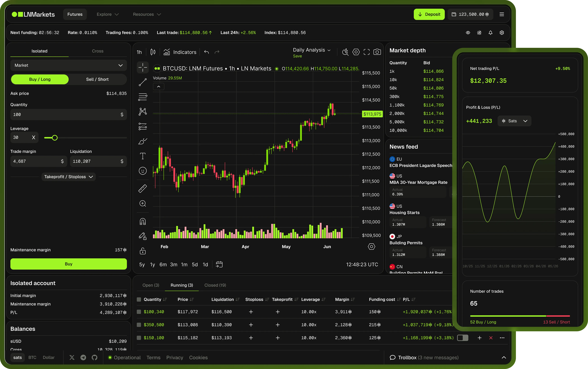
Task: Open the Sats unit dropdown in P/L panel
Action: coord(514,121)
